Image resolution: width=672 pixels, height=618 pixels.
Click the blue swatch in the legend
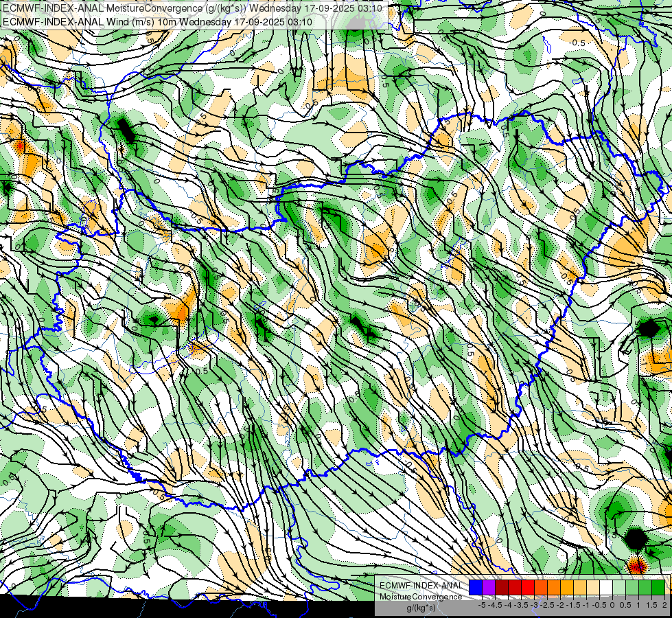476,587
